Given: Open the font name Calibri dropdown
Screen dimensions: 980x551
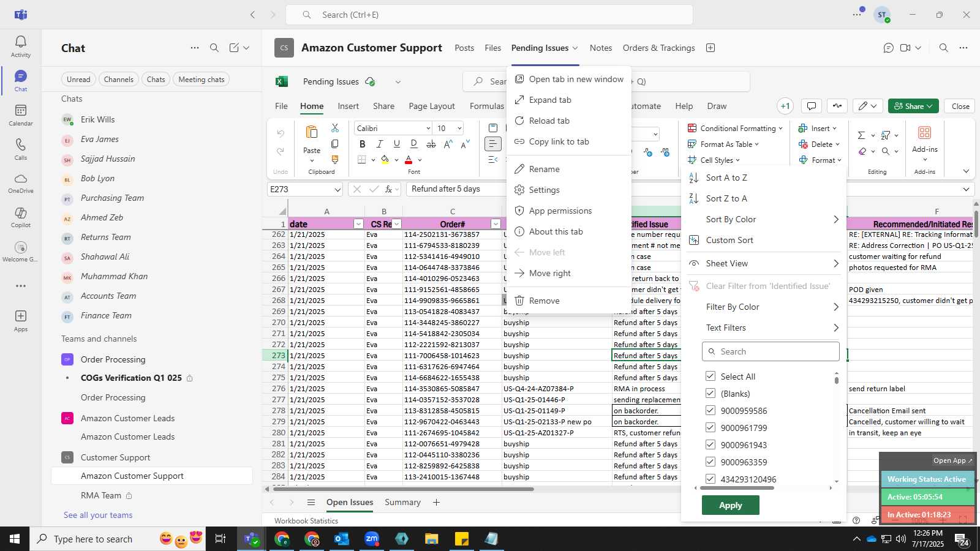Looking at the screenshot, I should point(428,128).
